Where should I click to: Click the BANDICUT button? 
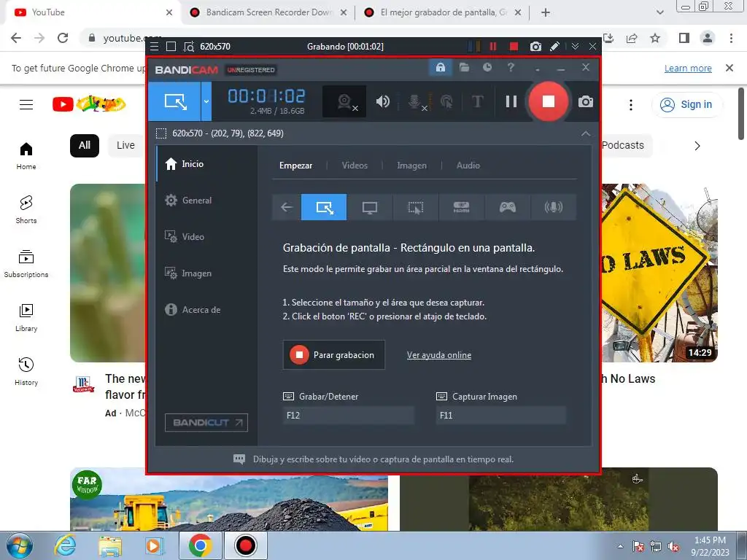coord(206,422)
